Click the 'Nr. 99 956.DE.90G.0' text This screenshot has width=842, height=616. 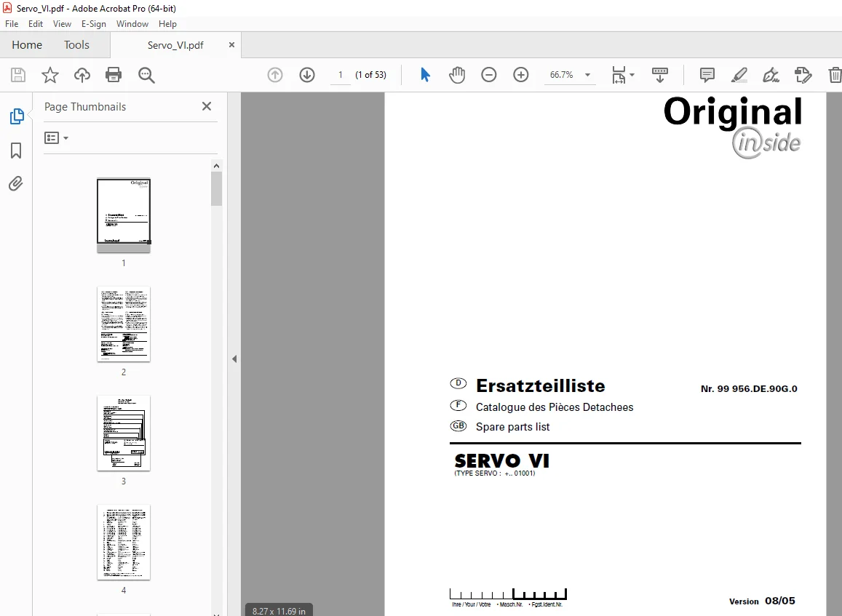point(749,388)
